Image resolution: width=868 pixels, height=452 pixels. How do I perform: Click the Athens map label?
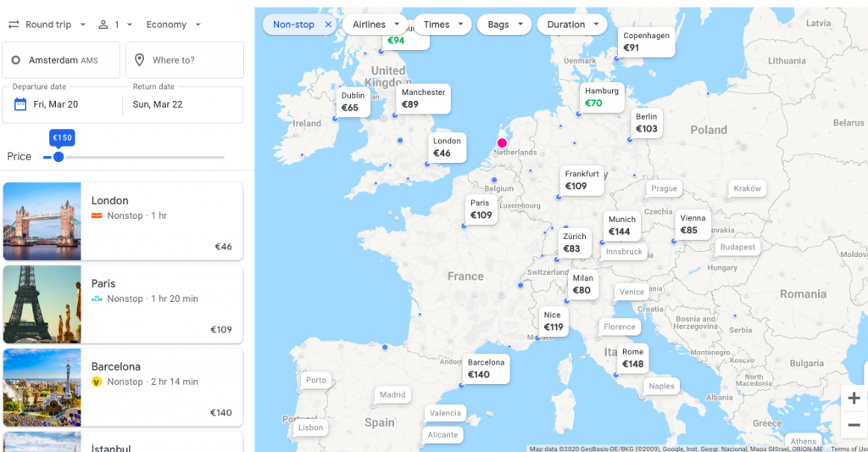coord(804,442)
